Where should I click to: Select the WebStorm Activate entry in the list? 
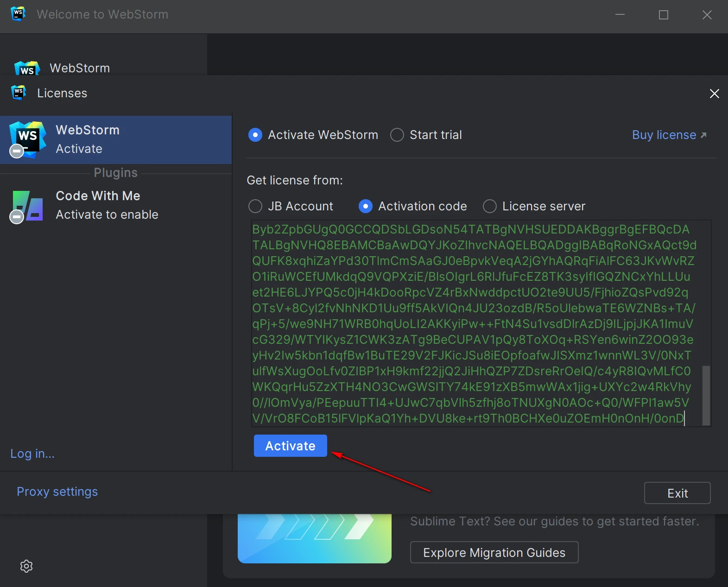pyautogui.click(x=116, y=139)
